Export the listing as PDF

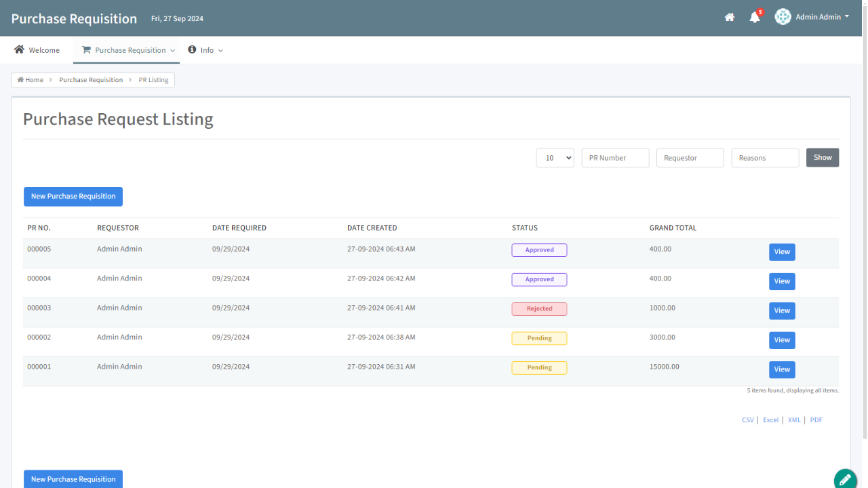point(816,420)
